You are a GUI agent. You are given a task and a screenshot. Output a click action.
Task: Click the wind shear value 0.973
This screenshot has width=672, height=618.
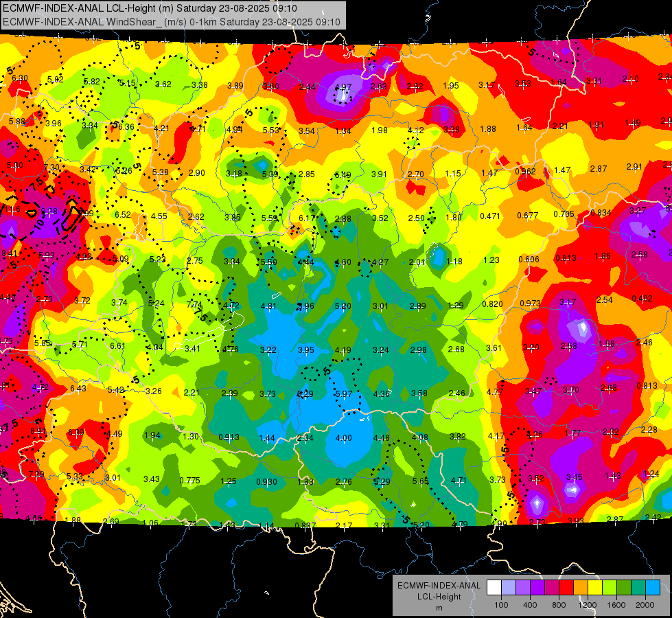pos(530,304)
